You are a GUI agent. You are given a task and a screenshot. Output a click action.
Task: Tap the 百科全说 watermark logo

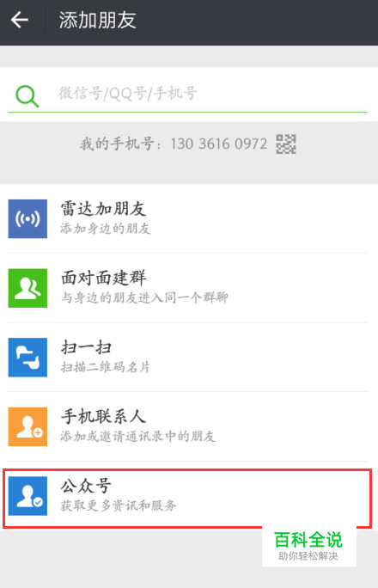point(308,546)
